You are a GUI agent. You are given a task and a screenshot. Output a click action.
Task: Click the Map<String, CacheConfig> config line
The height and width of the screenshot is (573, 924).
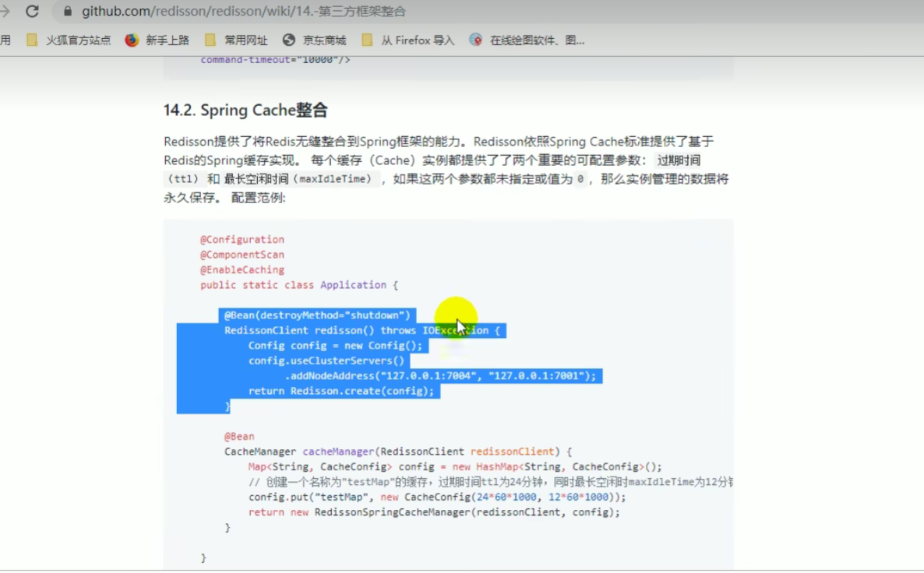pos(455,467)
